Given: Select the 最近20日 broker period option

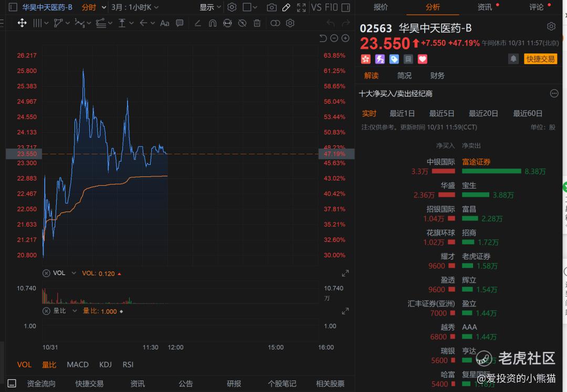Looking at the screenshot, I should click(x=483, y=113).
